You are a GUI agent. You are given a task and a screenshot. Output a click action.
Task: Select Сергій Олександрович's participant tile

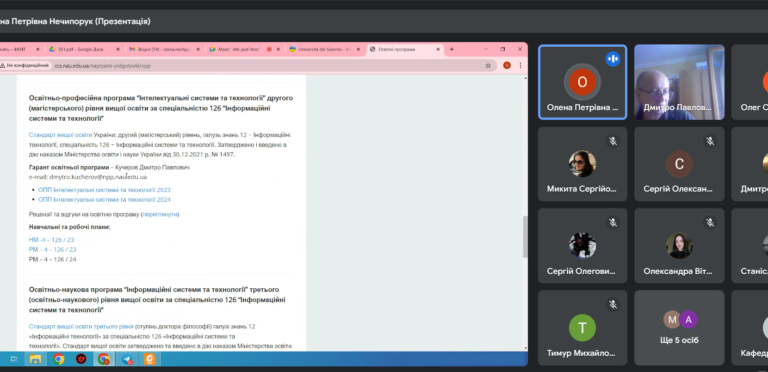tap(679, 164)
